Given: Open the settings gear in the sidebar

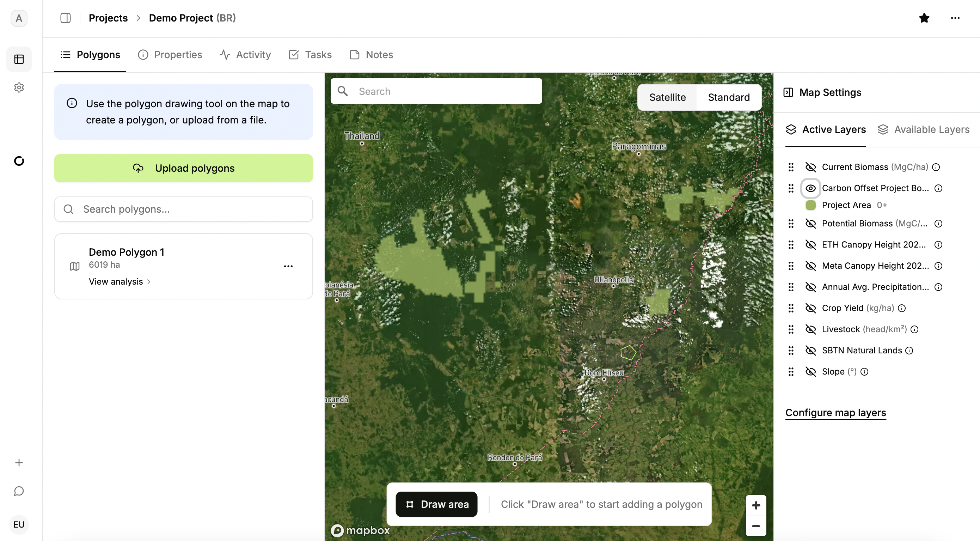Looking at the screenshot, I should tap(19, 87).
